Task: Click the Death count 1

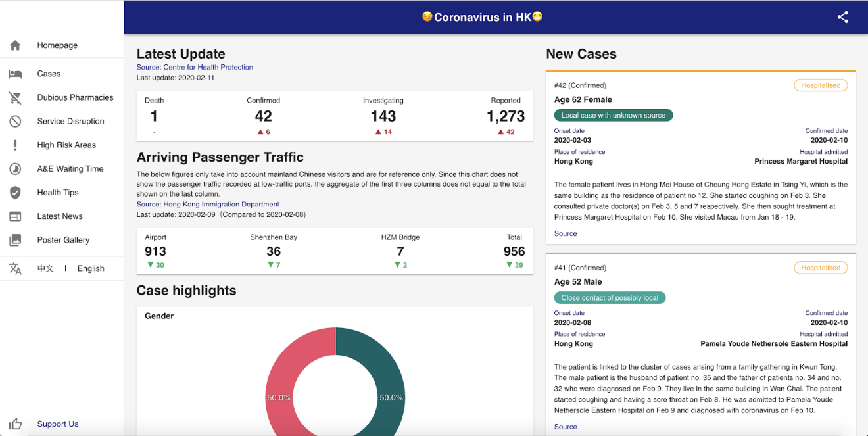Action: 154,116
